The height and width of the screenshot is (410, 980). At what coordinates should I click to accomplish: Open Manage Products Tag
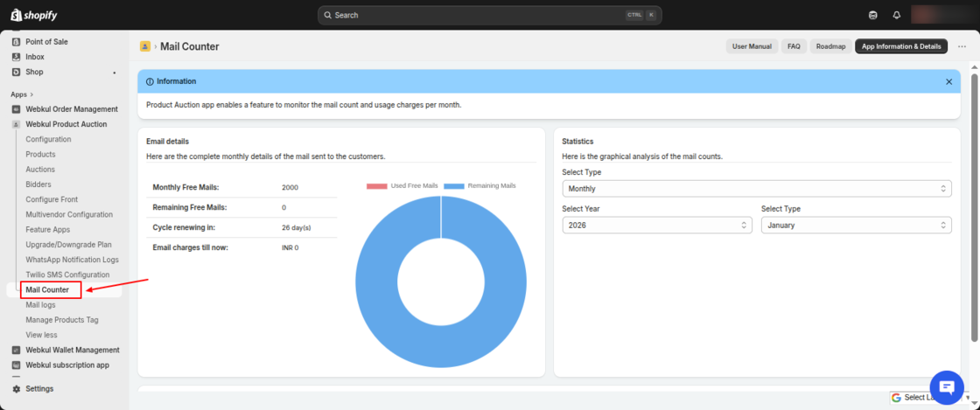click(62, 319)
